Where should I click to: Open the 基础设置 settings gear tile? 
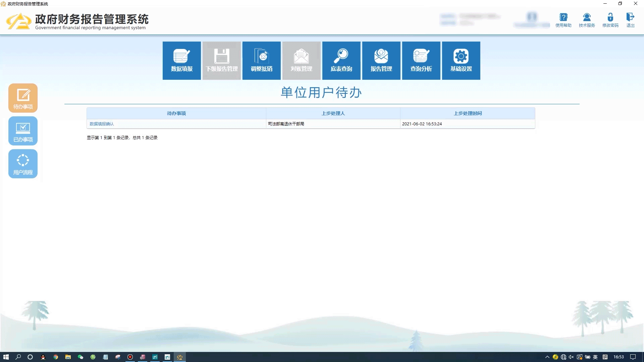coord(461,61)
